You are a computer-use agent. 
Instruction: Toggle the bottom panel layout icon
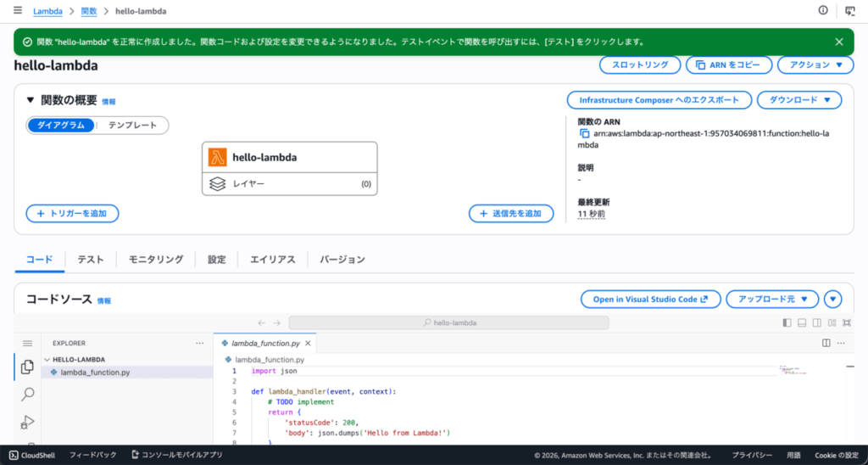click(x=802, y=322)
